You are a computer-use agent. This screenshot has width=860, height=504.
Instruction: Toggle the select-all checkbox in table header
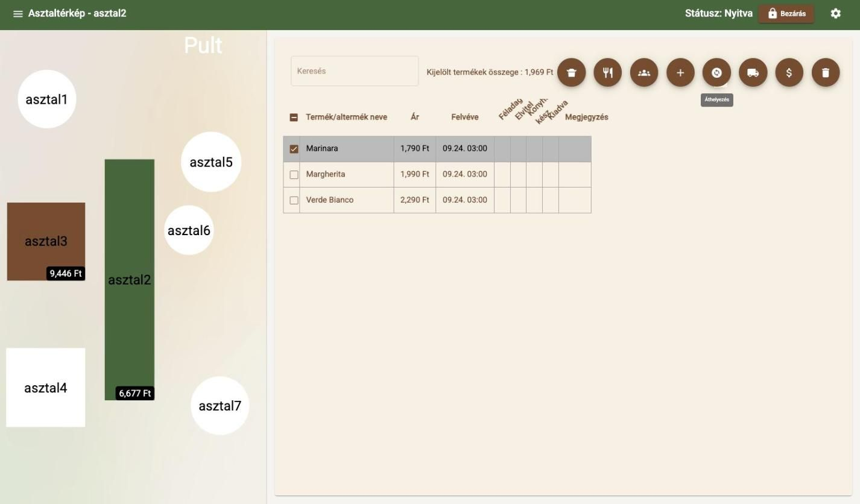pyautogui.click(x=294, y=118)
